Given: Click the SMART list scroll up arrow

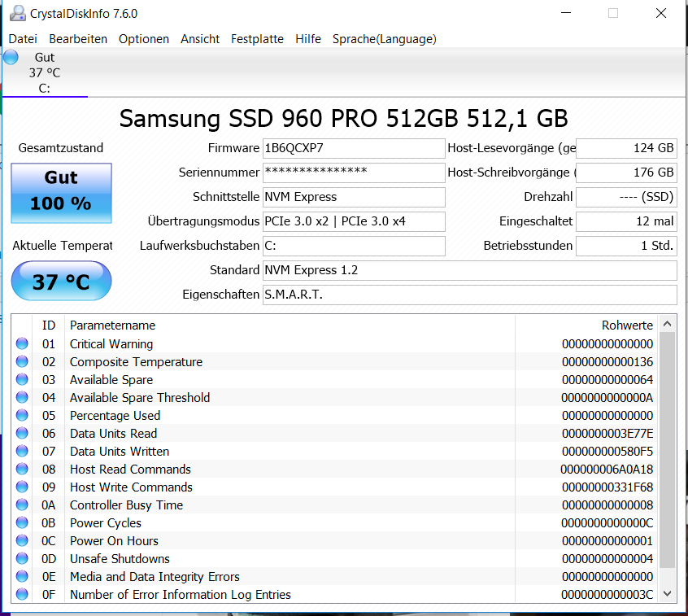Looking at the screenshot, I should [x=668, y=324].
